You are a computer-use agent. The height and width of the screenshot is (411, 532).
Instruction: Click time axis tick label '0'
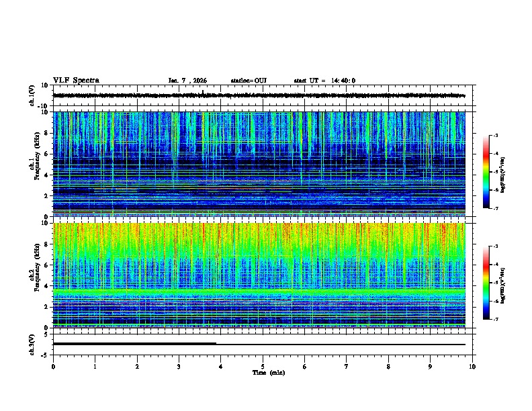coord(53,367)
